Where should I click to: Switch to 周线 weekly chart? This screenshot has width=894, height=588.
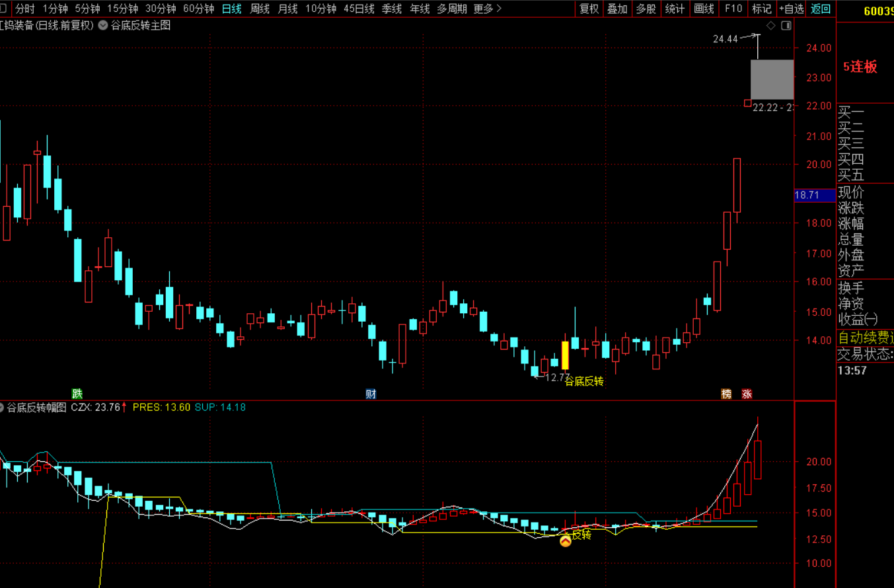[x=260, y=9]
